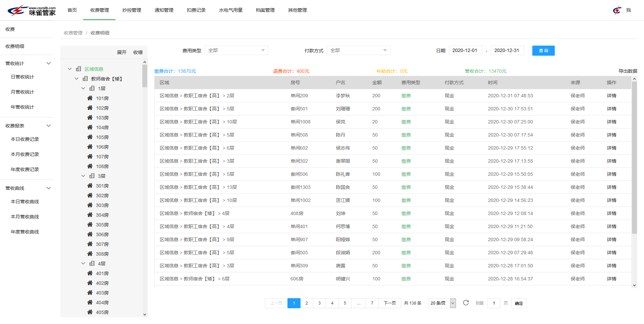Open the 档案管理 menu
Image resolution: width=644 pixels, height=324 pixels.
[x=265, y=10]
